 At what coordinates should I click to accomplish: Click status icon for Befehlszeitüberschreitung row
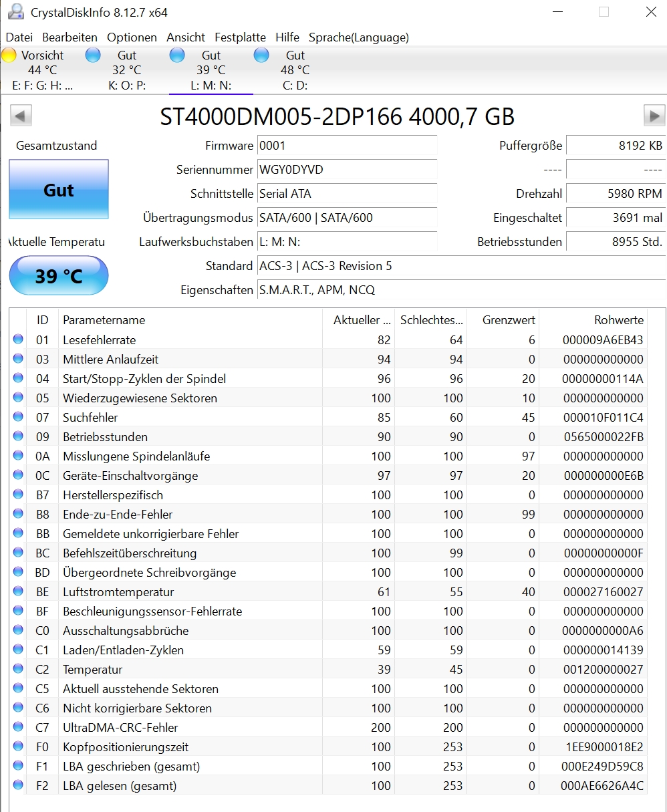18,553
